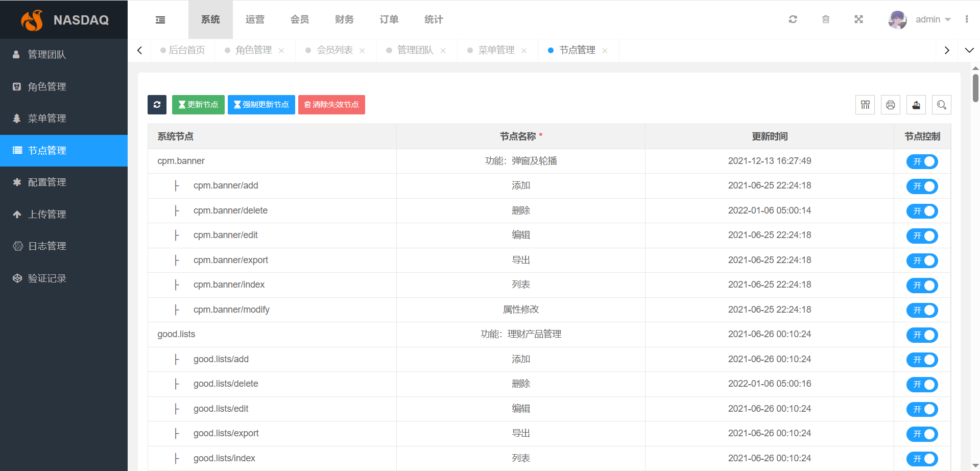Open the column filter grid icon
Screen dimensions: 980x471
865,105
